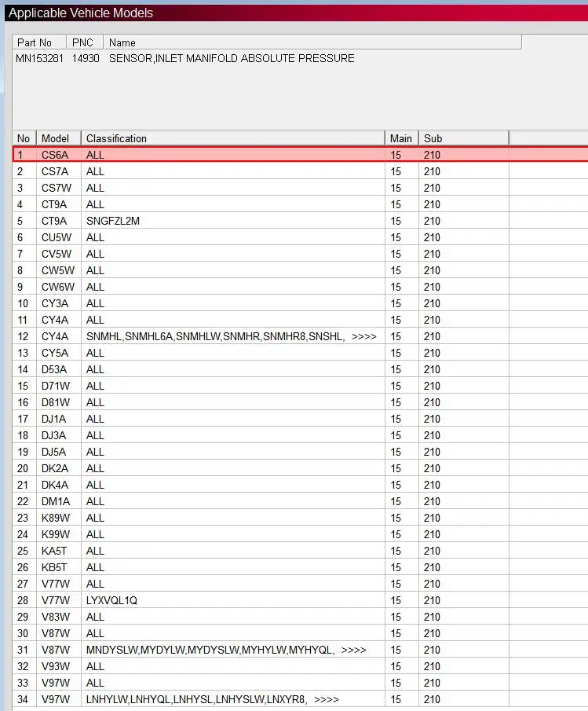Viewport: 588px width, 711px height.
Task: Select the D81W model row
Action: tap(301, 402)
